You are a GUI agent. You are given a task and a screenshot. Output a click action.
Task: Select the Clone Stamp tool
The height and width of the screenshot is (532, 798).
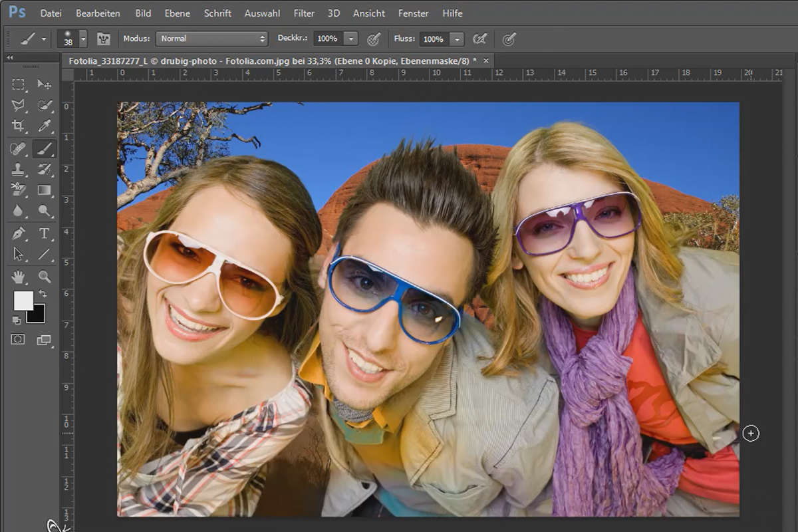[18, 169]
